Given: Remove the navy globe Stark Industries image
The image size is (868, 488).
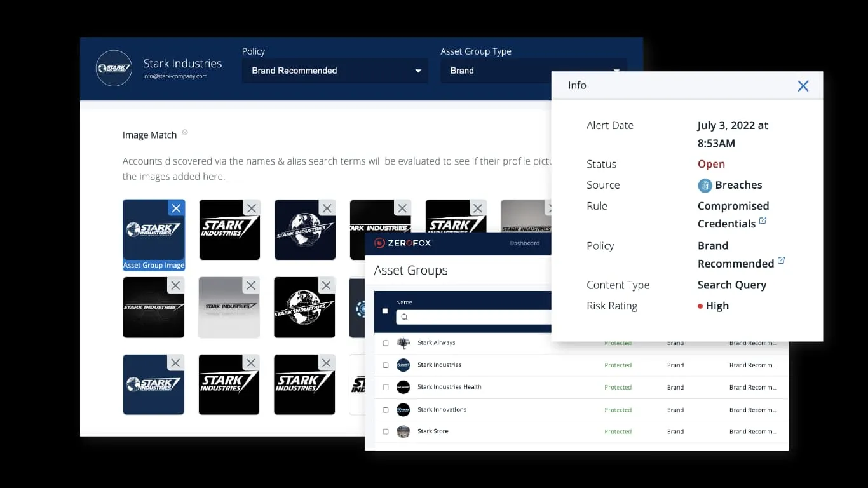Looking at the screenshot, I should [x=327, y=208].
